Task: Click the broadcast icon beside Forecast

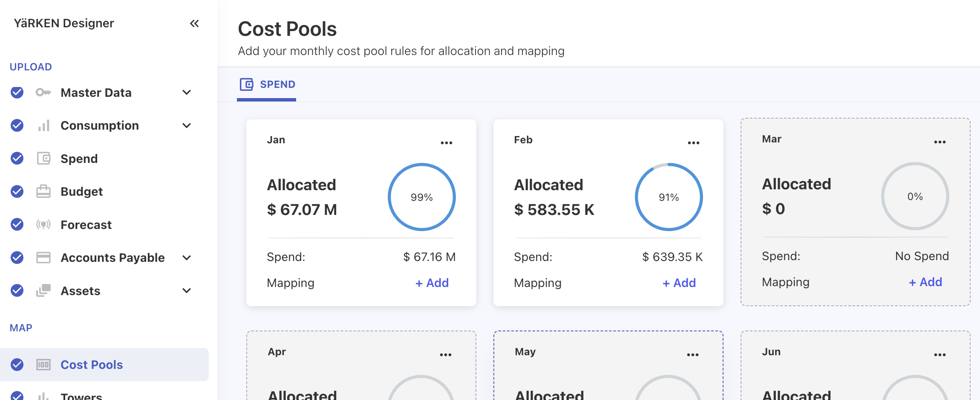Action: pos(43,225)
